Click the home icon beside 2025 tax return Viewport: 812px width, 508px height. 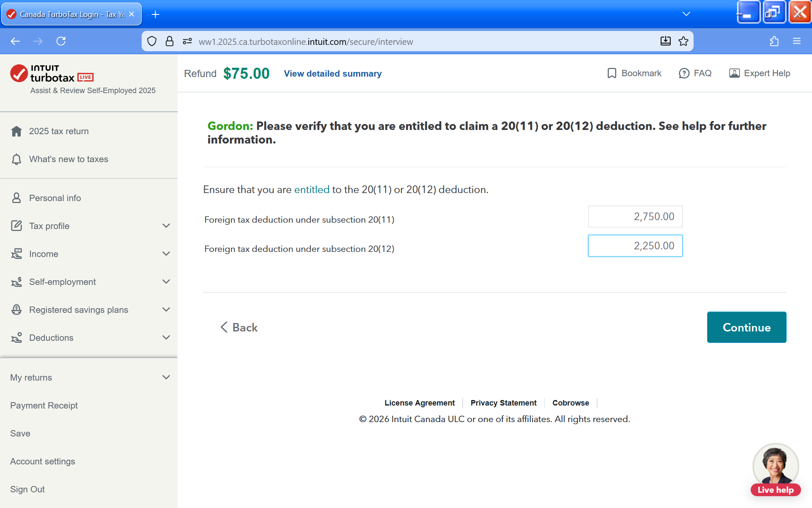tap(16, 131)
